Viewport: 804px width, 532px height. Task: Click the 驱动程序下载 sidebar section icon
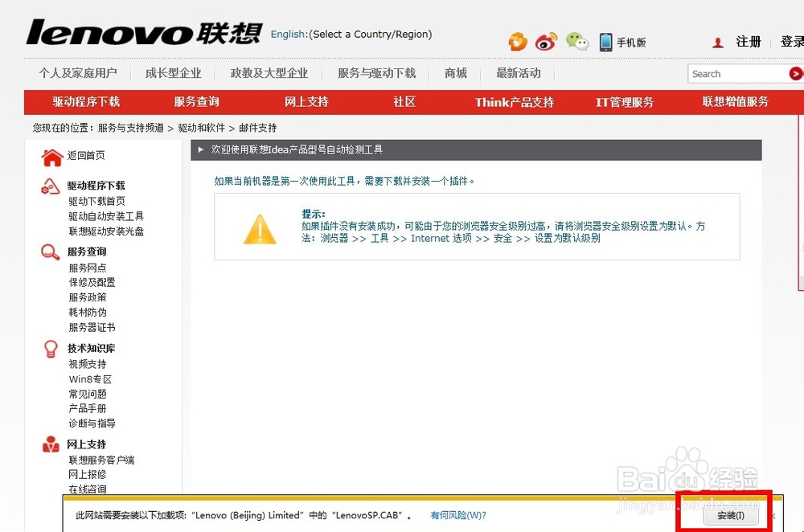click(50, 186)
